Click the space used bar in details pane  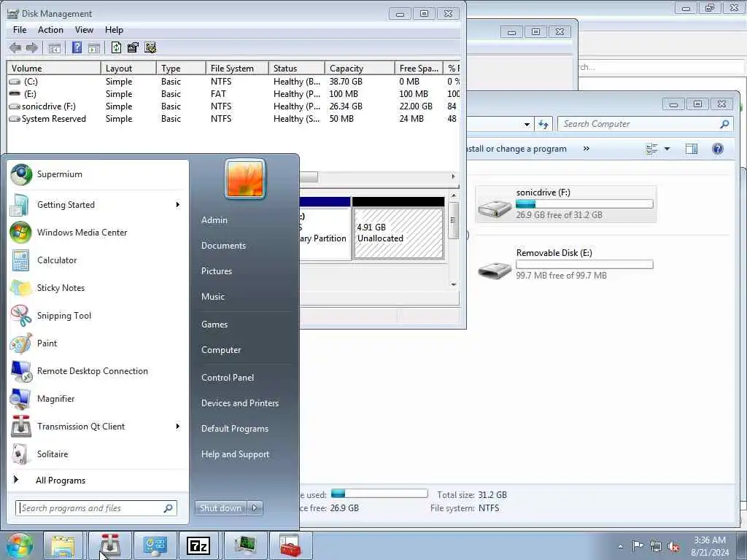(x=379, y=494)
